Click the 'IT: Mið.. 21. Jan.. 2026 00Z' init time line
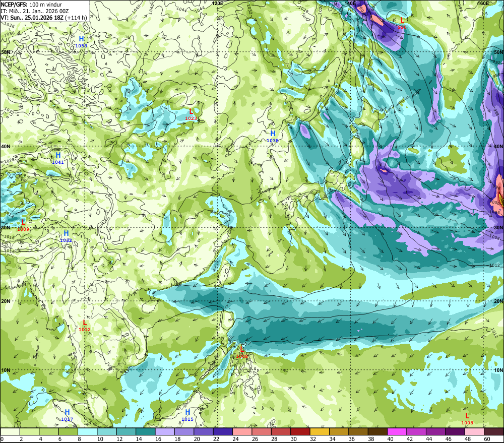This screenshot has width=504, height=443. [35, 11]
